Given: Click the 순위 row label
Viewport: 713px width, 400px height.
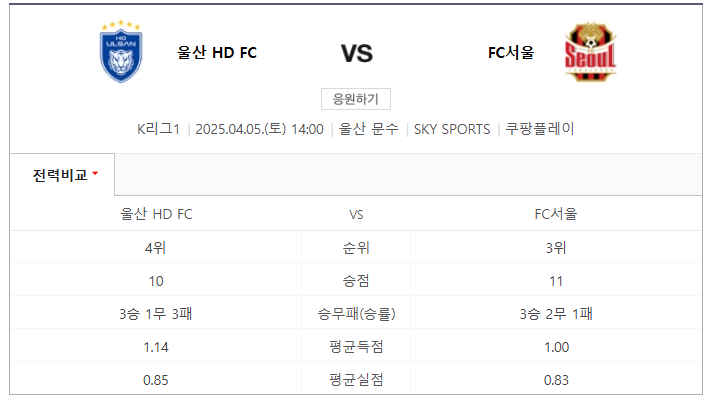Looking at the screenshot, I should (x=356, y=248).
